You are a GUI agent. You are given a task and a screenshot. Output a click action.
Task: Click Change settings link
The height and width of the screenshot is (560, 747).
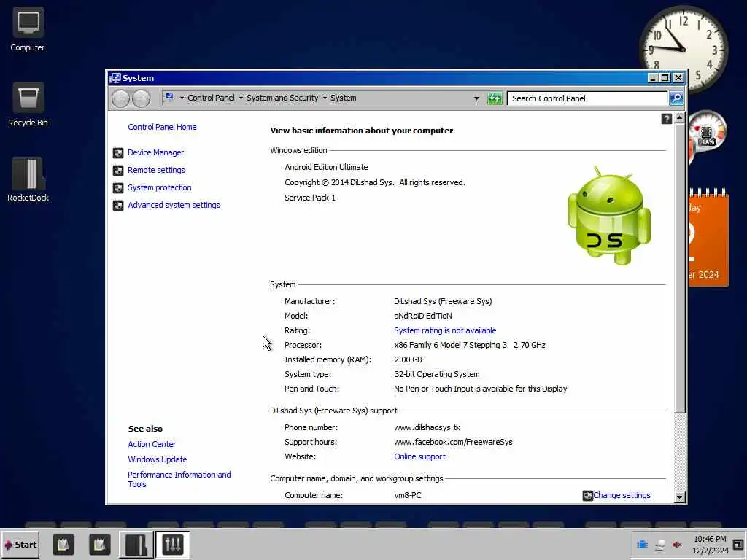[x=622, y=495]
